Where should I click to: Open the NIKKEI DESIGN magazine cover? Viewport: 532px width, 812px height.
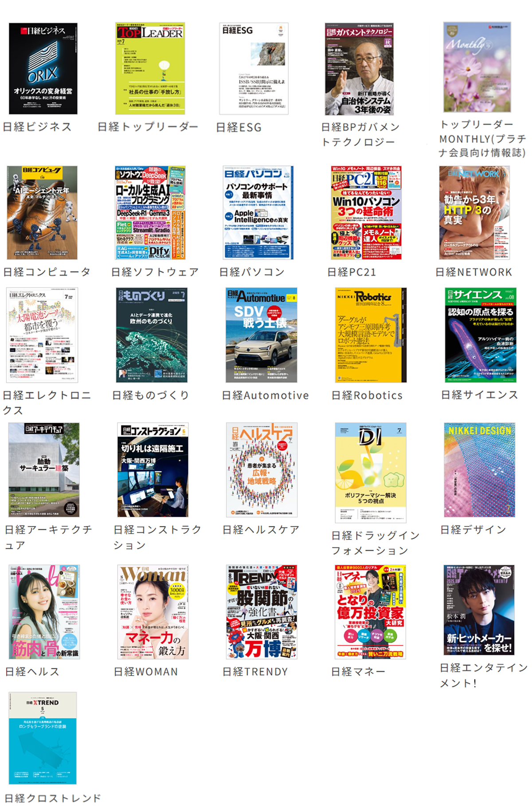click(x=480, y=470)
